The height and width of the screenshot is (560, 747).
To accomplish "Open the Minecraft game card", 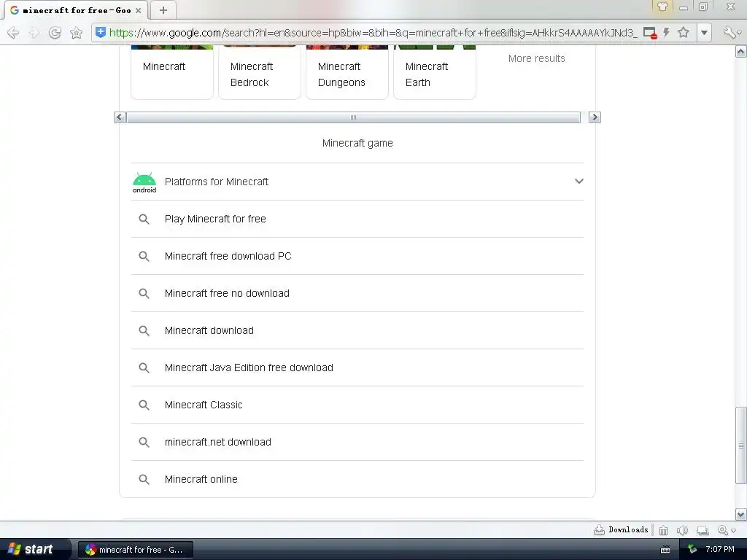I will coord(172,71).
